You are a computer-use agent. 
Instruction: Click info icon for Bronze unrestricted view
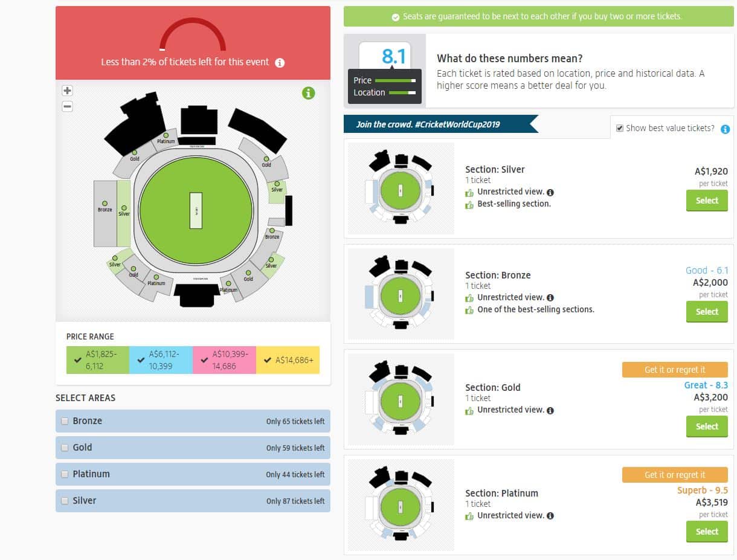point(550,298)
